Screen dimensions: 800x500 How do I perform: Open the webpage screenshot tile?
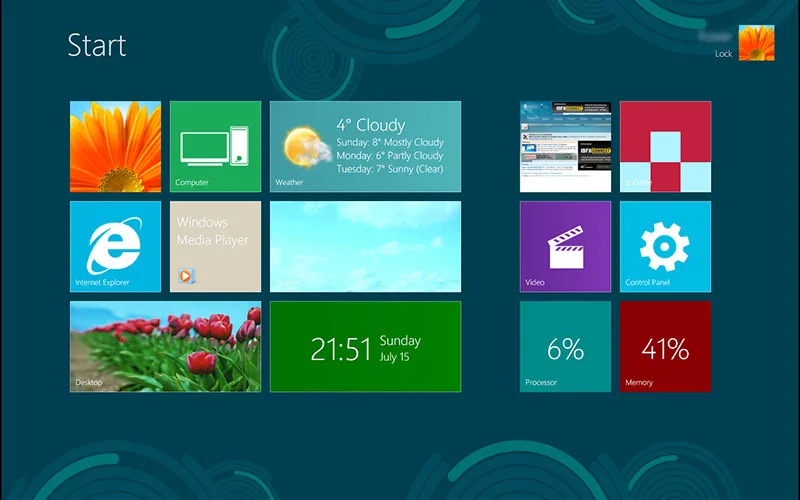[x=565, y=146]
